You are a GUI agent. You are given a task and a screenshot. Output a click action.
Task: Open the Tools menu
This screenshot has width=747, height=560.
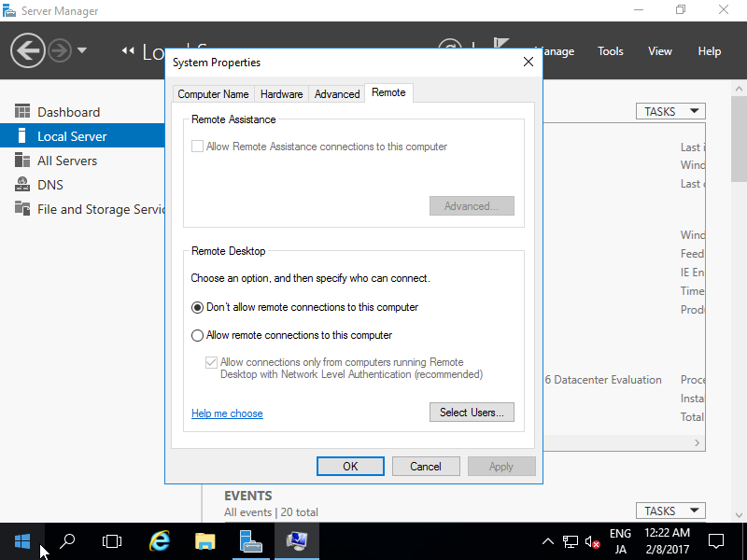(610, 51)
